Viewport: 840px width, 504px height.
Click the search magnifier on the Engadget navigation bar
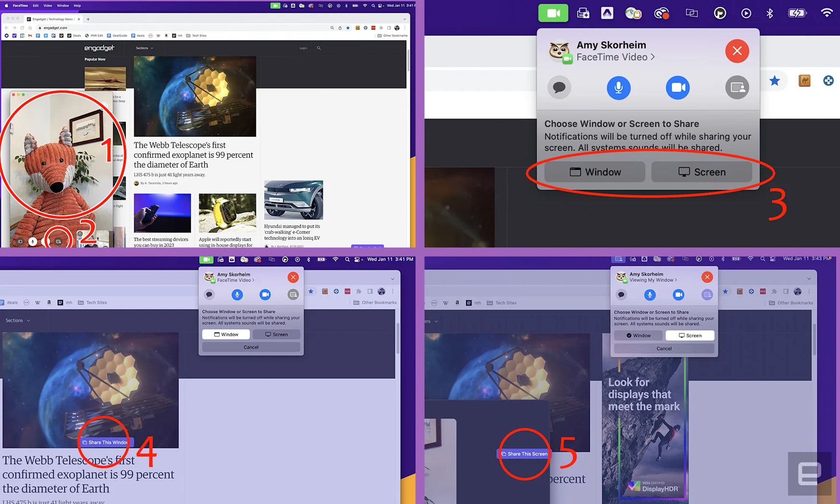tap(319, 48)
